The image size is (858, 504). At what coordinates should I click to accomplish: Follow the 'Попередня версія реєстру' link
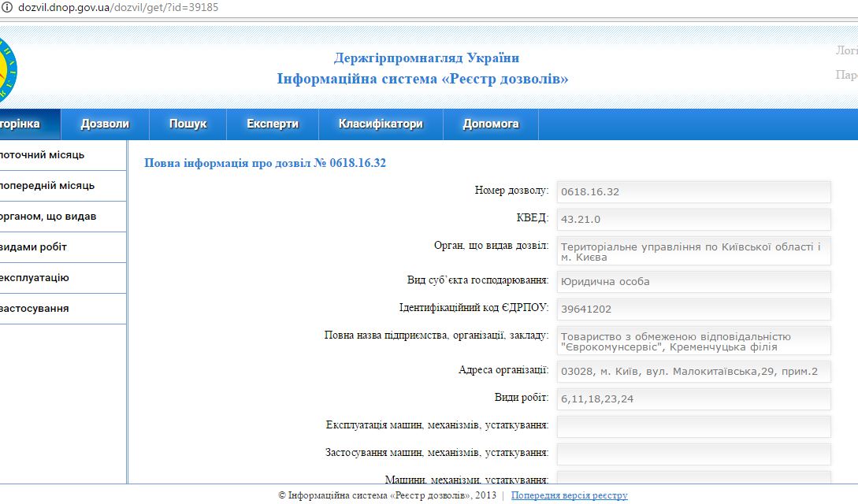(x=569, y=495)
